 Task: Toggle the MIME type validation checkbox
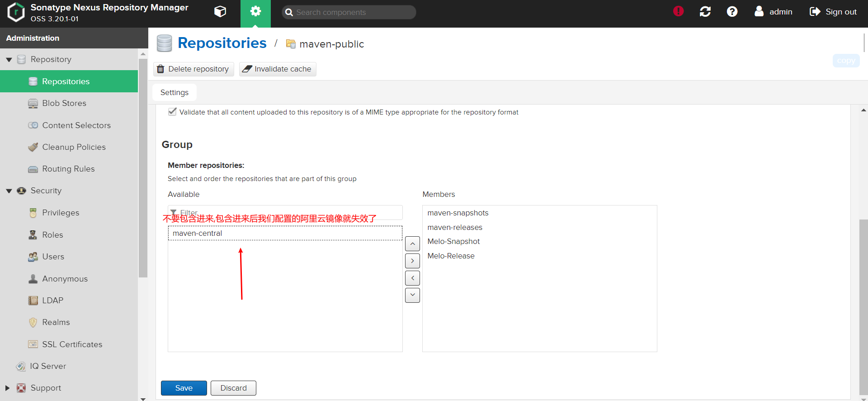tap(172, 111)
